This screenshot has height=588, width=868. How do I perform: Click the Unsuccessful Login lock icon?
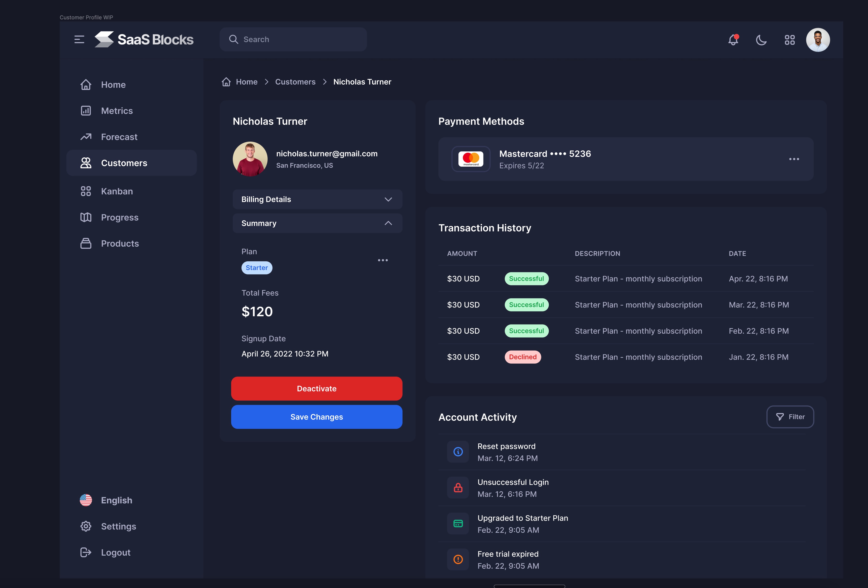point(458,488)
